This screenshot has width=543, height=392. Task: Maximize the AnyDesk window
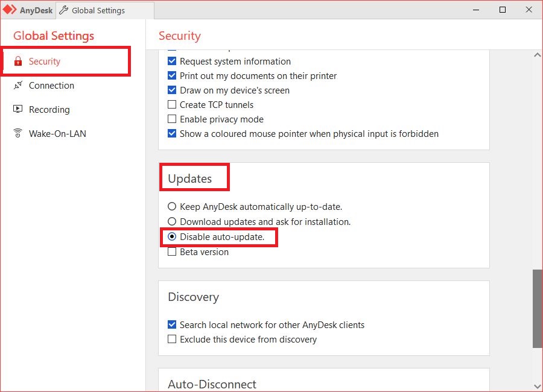tap(503, 10)
